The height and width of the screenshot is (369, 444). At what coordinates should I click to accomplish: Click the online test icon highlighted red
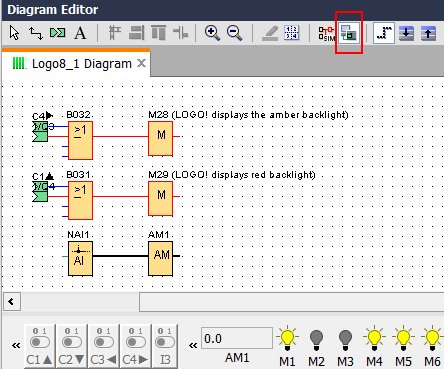click(349, 33)
